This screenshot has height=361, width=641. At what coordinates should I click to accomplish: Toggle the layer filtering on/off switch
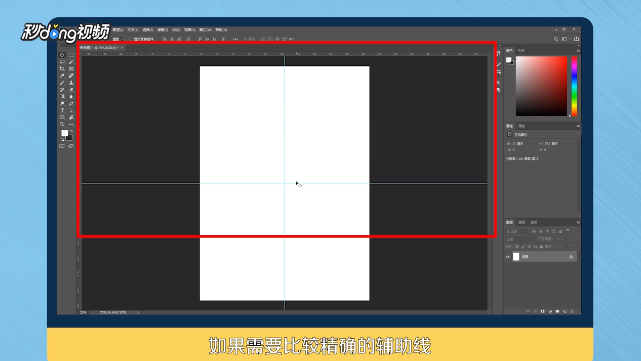coord(568,231)
